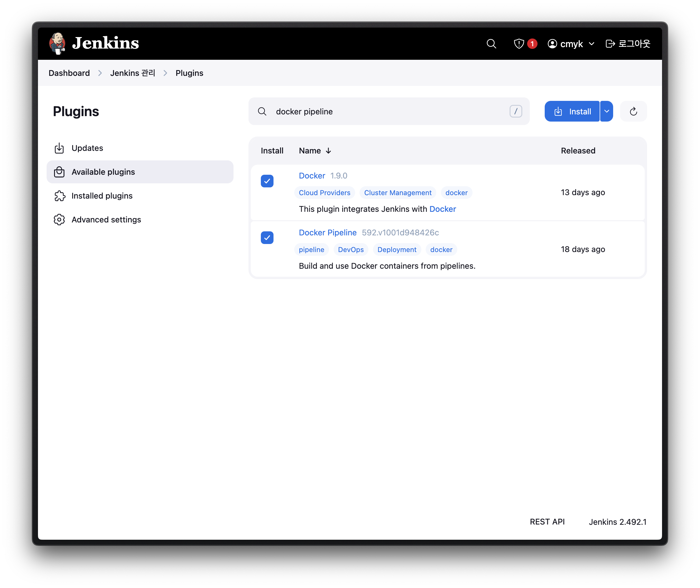Click the red notification badge showing 1

click(532, 44)
